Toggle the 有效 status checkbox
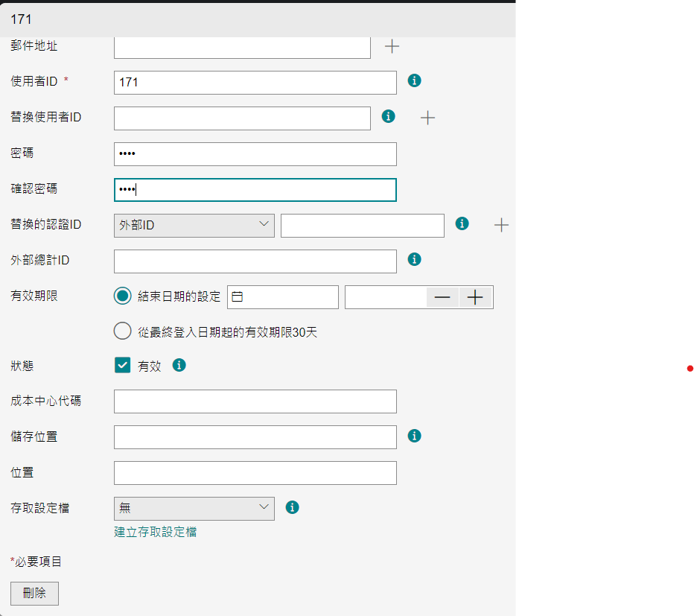Image resolution: width=694 pixels, height=616 pixels. (x=123, y=365)
